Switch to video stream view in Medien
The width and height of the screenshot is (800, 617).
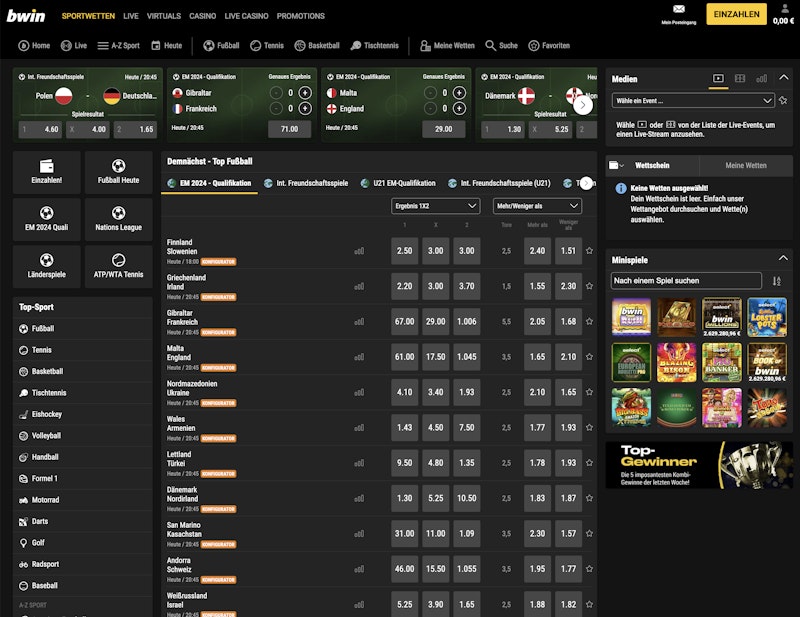point(718,78)
